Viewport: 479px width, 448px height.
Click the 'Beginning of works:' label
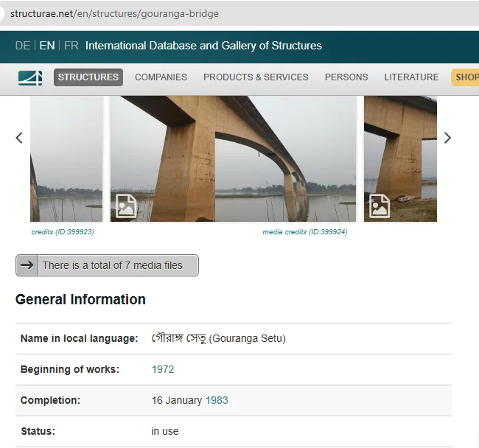(x=70, y=369)
